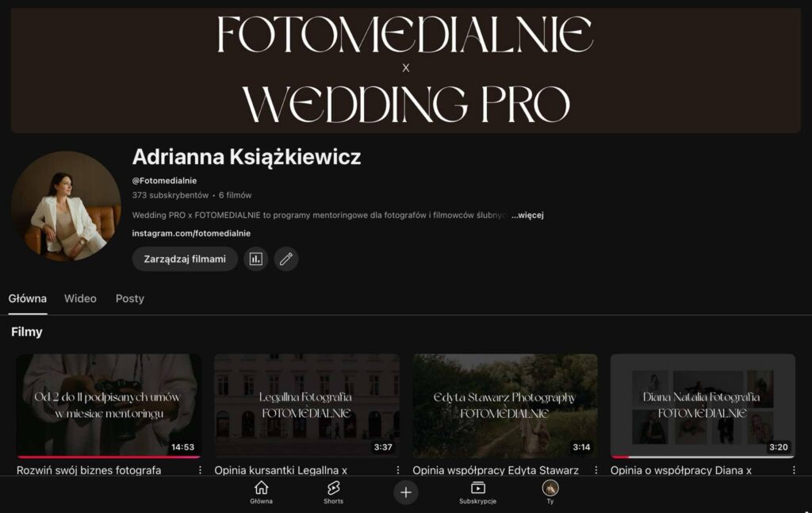Open video title 'Opinia kursantki Legallna x'
Screen dimensions: 812x513
tap(281, 470)
